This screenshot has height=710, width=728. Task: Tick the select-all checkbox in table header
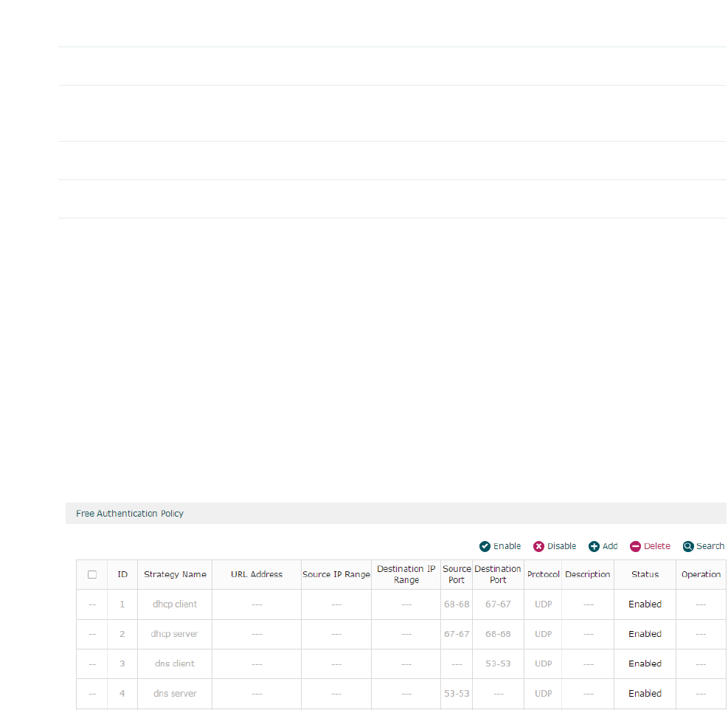(x=92, y=574)
